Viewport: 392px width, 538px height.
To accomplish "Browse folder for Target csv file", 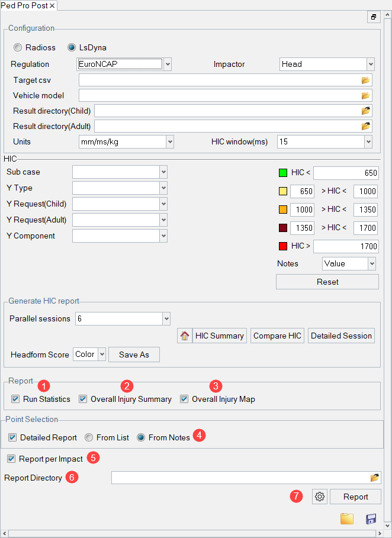I will (365, 80).
